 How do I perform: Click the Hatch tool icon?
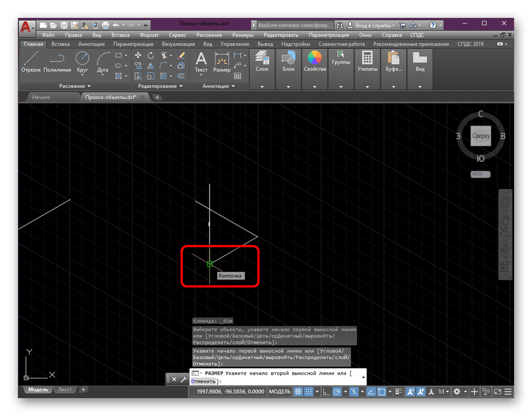point(118,76)
